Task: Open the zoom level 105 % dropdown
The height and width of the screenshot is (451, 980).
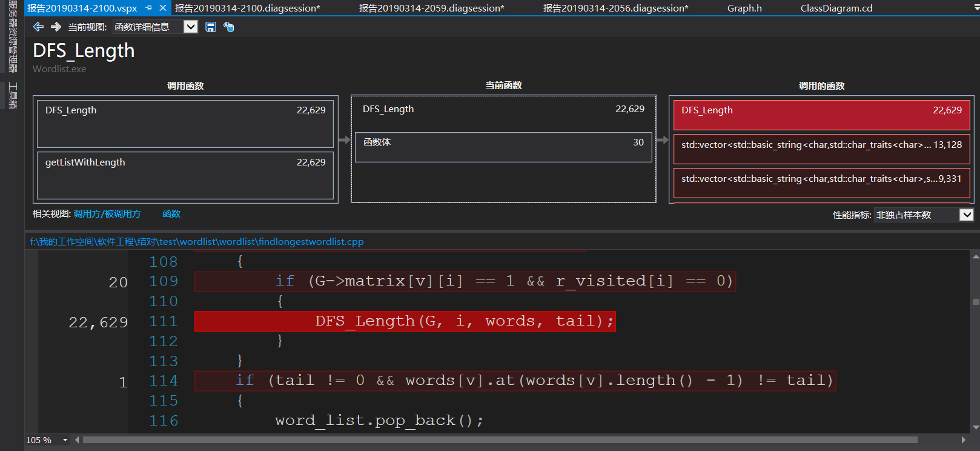Action: [x=65, y=440]
